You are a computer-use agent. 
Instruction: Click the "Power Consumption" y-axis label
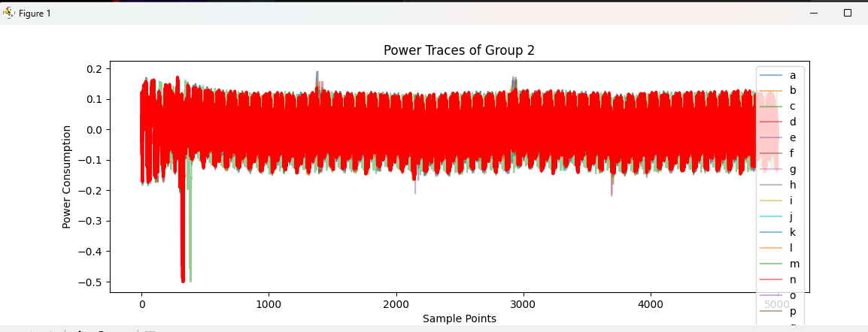pos(67,177)
